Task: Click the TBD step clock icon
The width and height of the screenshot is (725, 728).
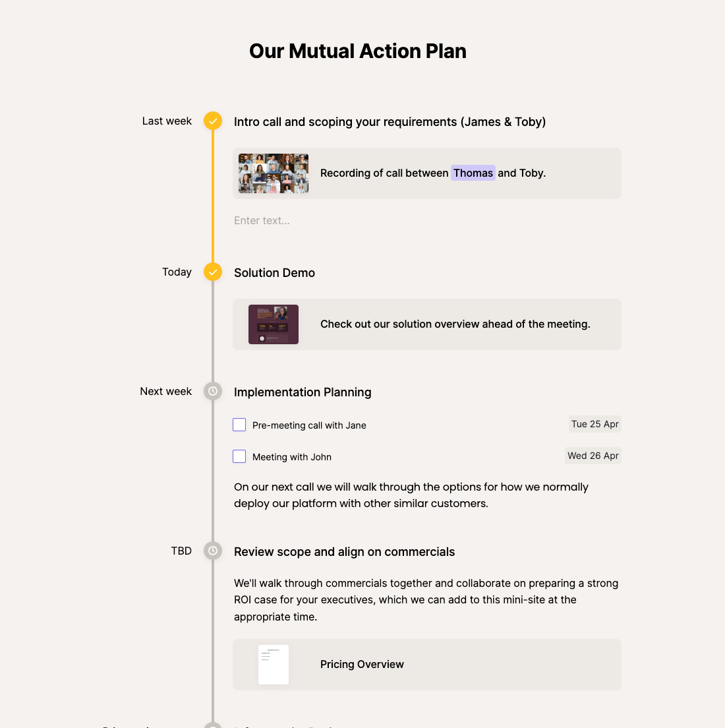Action: tap(213, 551)
